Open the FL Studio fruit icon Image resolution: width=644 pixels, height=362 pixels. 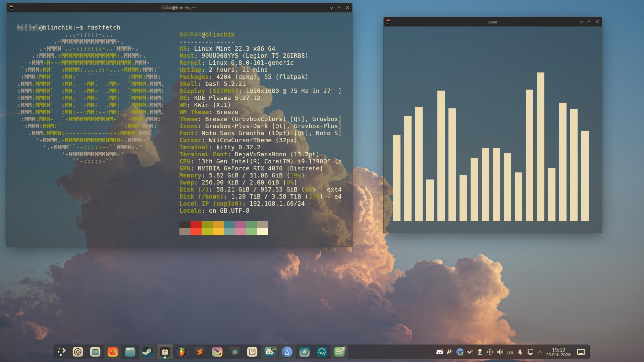pos(182,352)
